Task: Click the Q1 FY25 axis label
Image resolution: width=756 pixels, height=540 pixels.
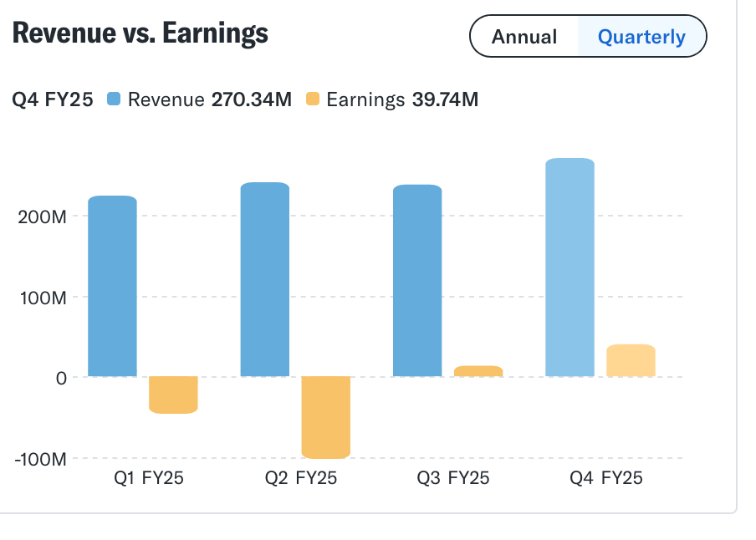Action: [x=148, y=479]
